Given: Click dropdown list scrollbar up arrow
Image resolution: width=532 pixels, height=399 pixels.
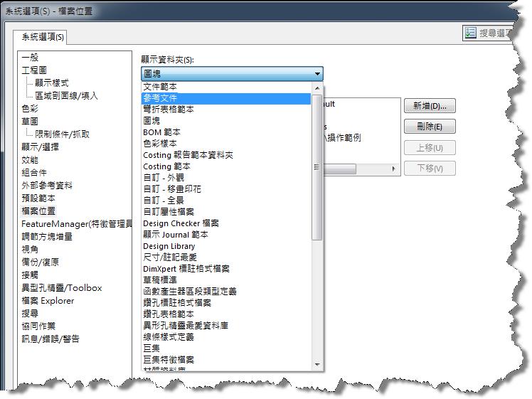Looking at the screenshot, I should coord(318,87).
